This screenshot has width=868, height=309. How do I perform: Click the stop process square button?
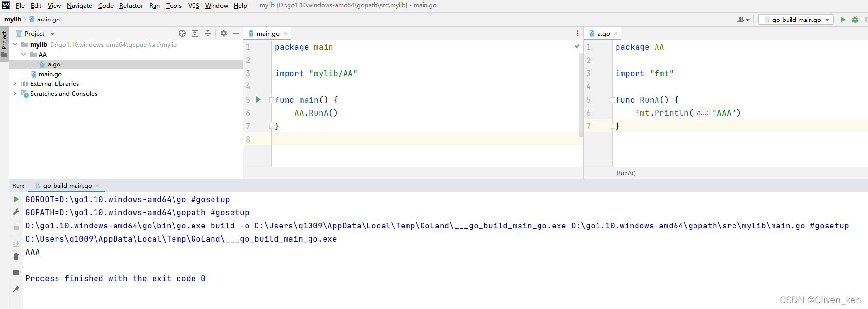coord(16,228)
